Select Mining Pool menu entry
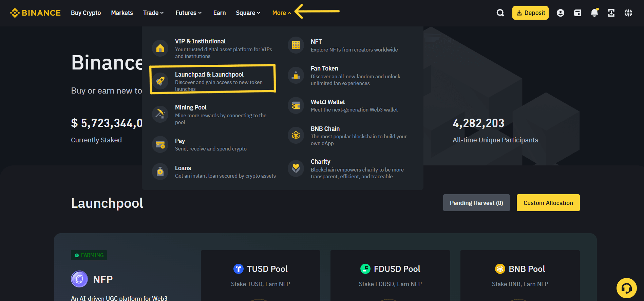Viewport: 644px width, 301px height. [x=214, y=114]
